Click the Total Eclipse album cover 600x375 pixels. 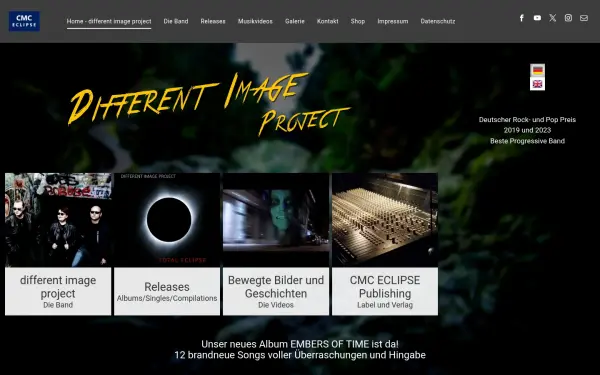(x=167, y=220)
